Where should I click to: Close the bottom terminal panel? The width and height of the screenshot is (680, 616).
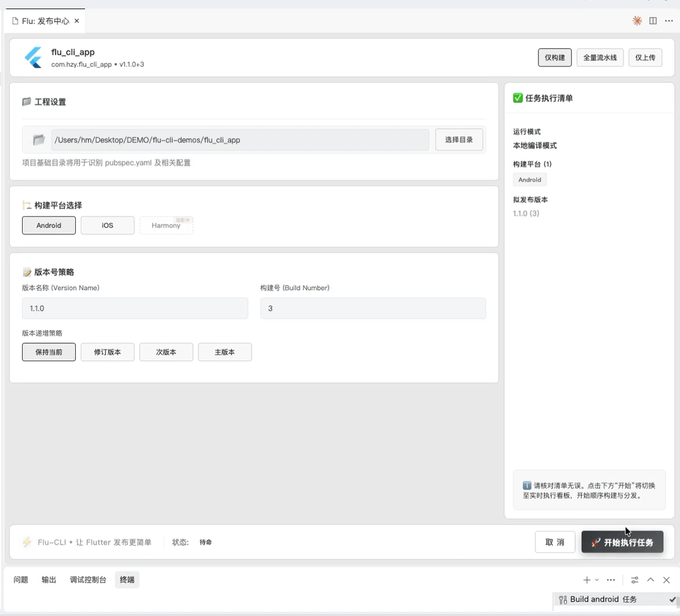click(667, 580)
